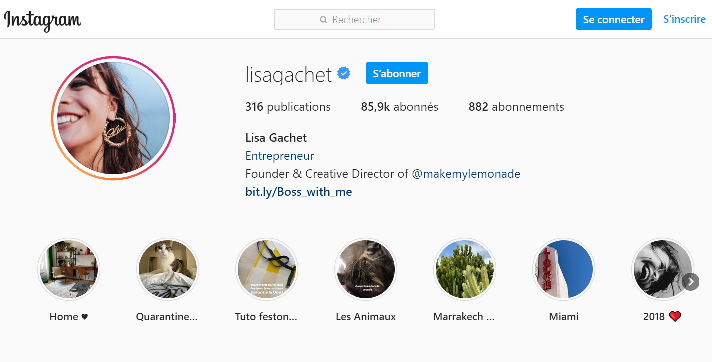The image size is (712, 362).
Task: Click the Instagram logo
Action: 42,20
